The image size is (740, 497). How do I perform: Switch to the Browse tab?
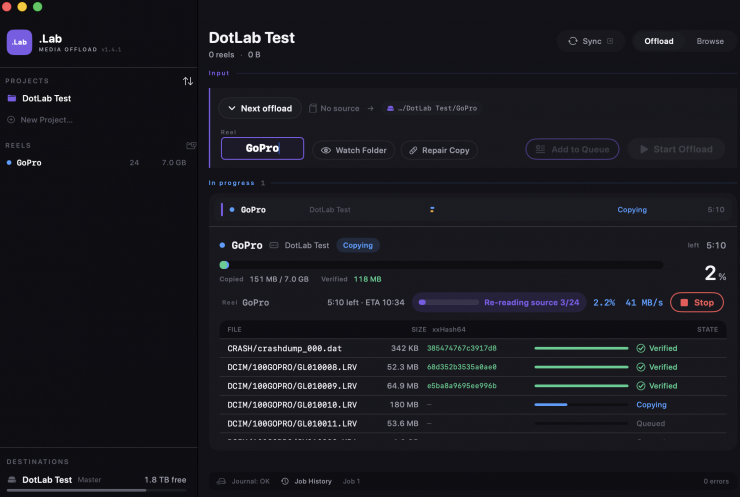pos(710,41)
